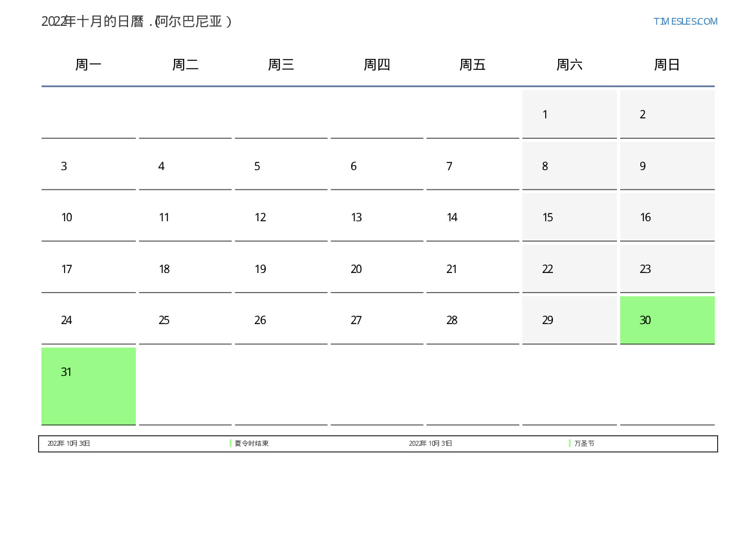Select the date 21 cell
Screen dimensions: 756x535
[472, 269]
